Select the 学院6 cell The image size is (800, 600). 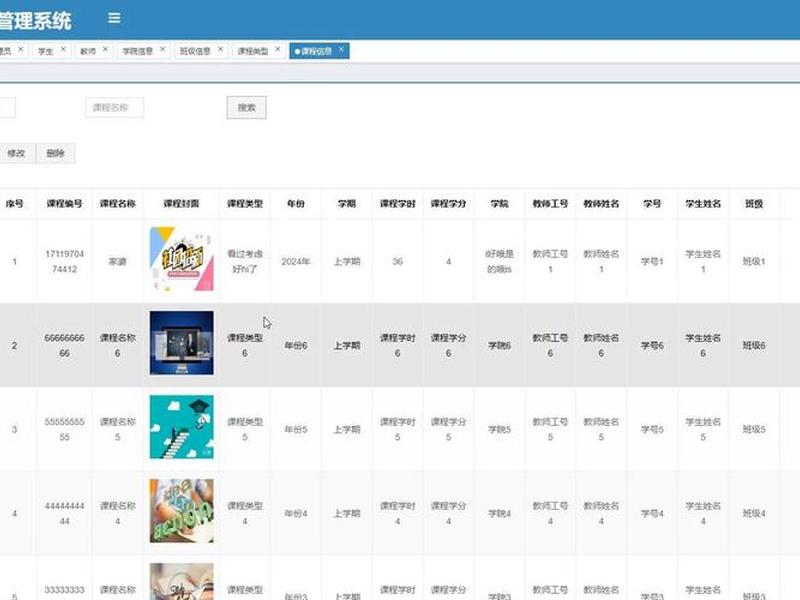pyautogui.click(x=499, y=345)
